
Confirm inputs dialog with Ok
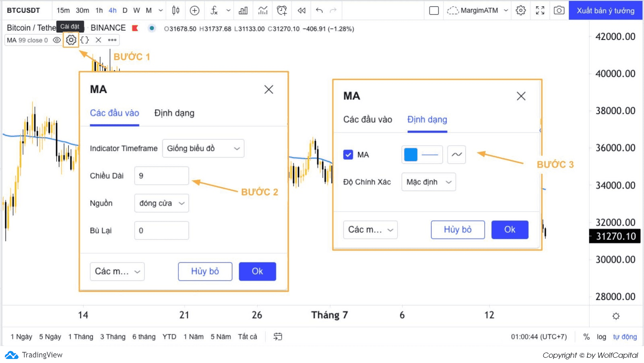coord(258,272)
